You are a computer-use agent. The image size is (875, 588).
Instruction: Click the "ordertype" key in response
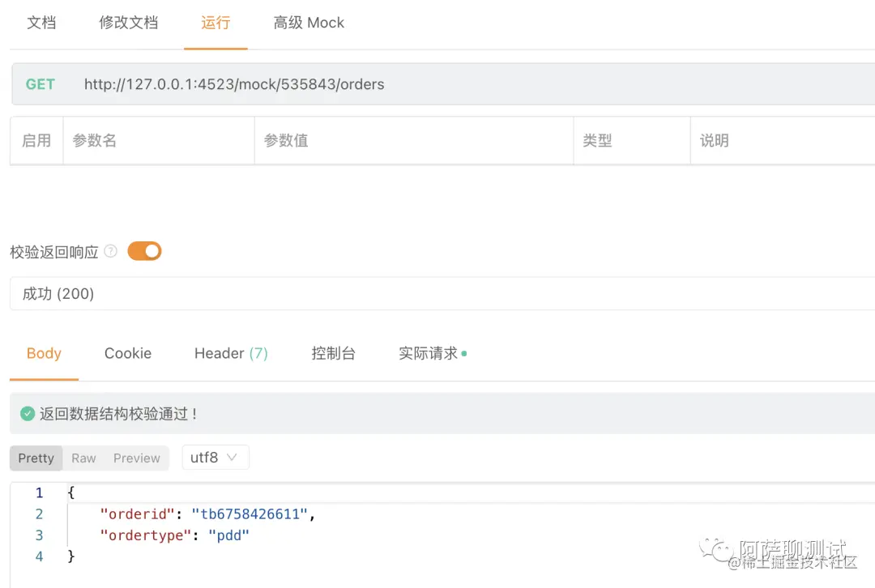pyautogui.click(x=146, y=535)
